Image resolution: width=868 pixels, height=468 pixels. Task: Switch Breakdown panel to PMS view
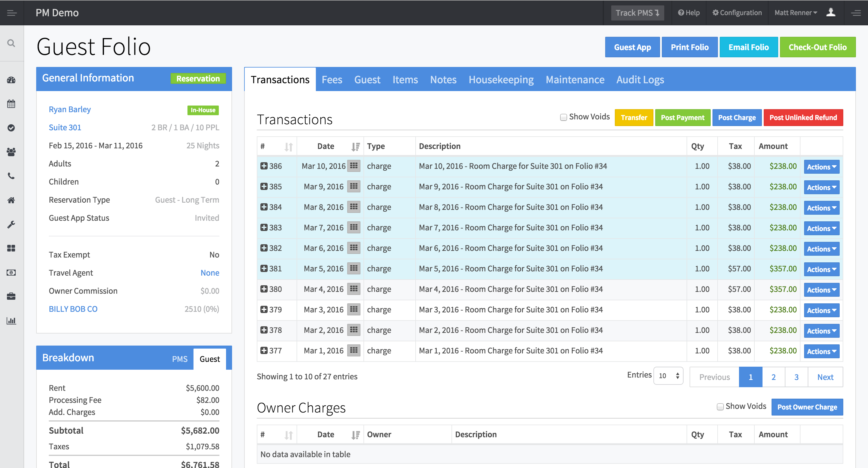point(180,359)
